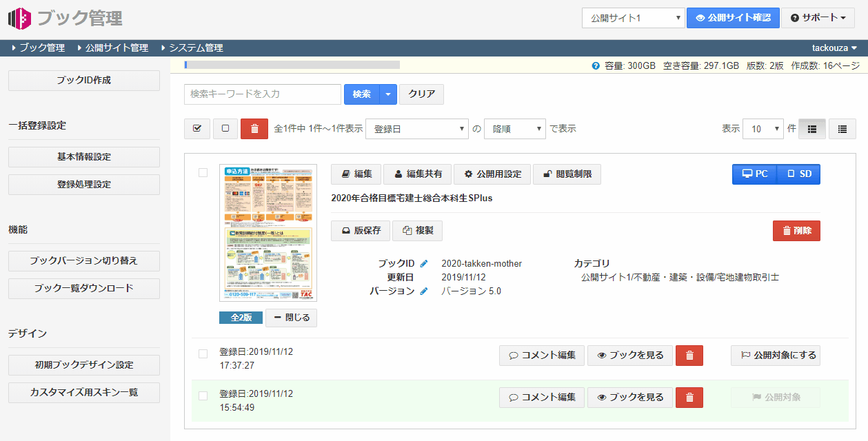Click the pencil icon beside バージョン
The width and height of the screenshot is (868, 441).
pyautogui.click(x=424, y=291)
